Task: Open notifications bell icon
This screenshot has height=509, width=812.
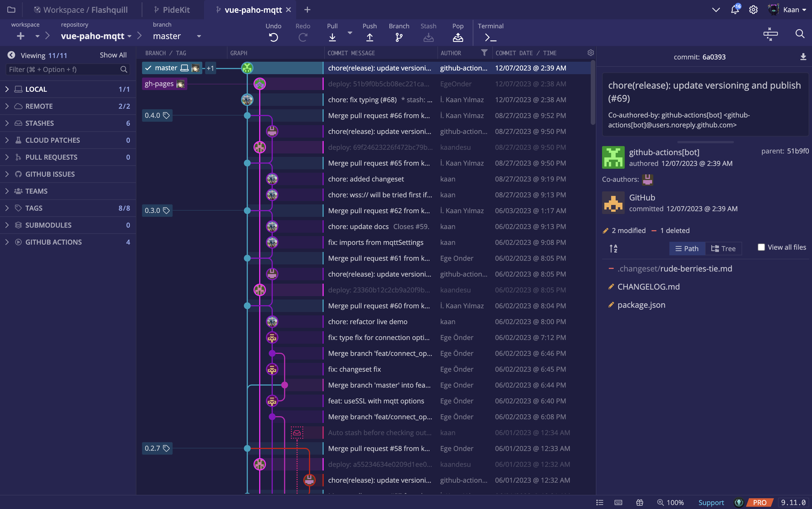Action: (735, 10)
